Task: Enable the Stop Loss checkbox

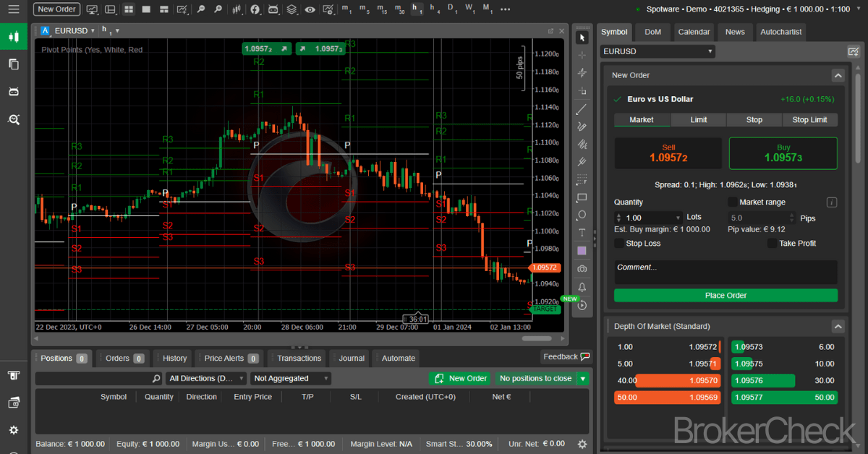Action: [619, 244]
